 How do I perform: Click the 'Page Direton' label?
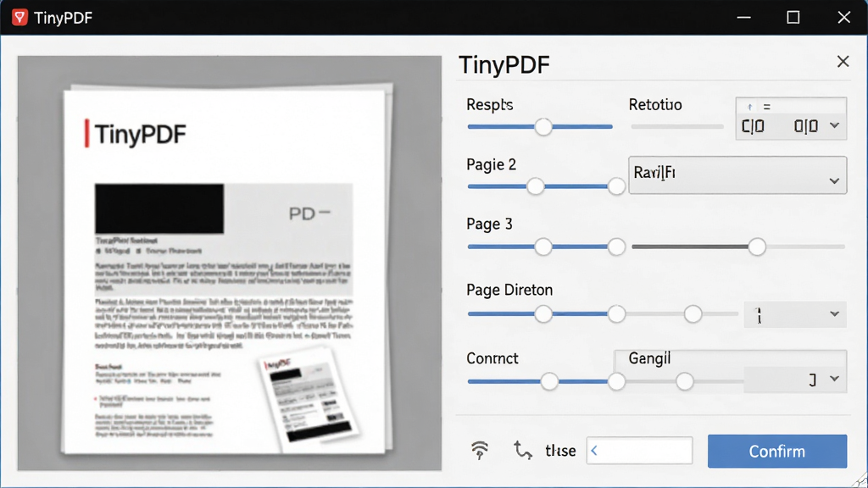coord(509,290)
